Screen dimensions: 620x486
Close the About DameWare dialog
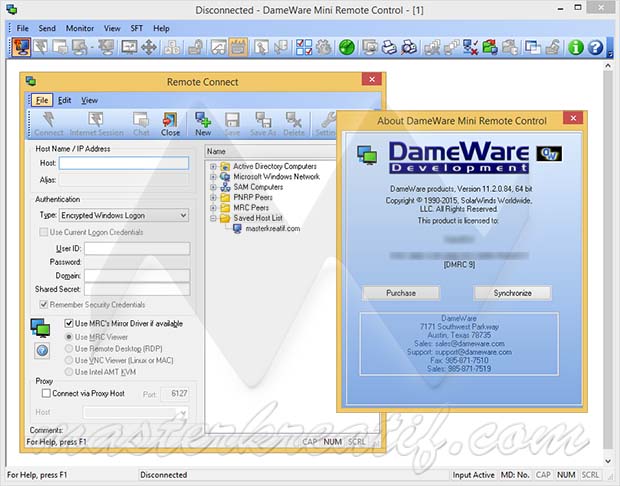point(573,118)
